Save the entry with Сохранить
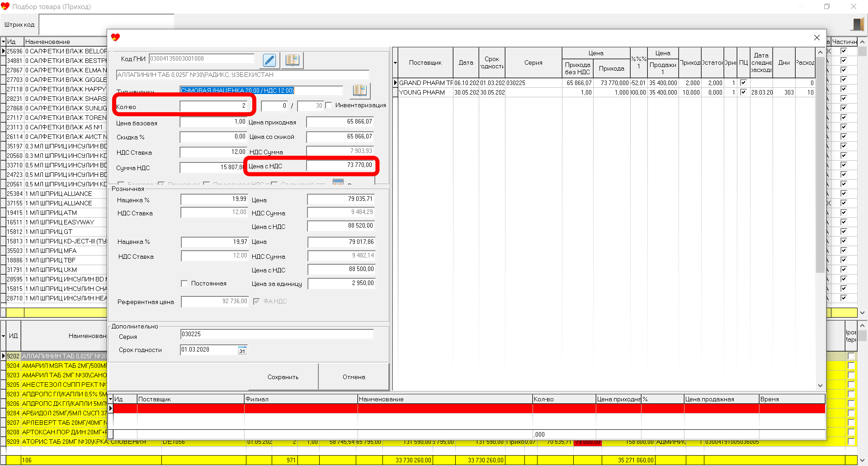Image resolution: width=868 pixels, height=466 pixels. (283, 377)
